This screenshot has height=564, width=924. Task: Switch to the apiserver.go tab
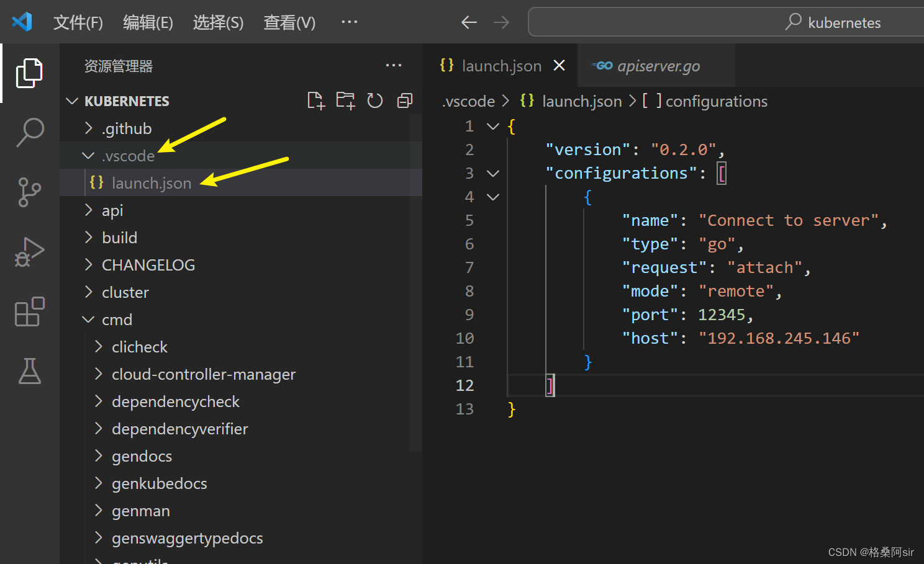pos(656,65)
